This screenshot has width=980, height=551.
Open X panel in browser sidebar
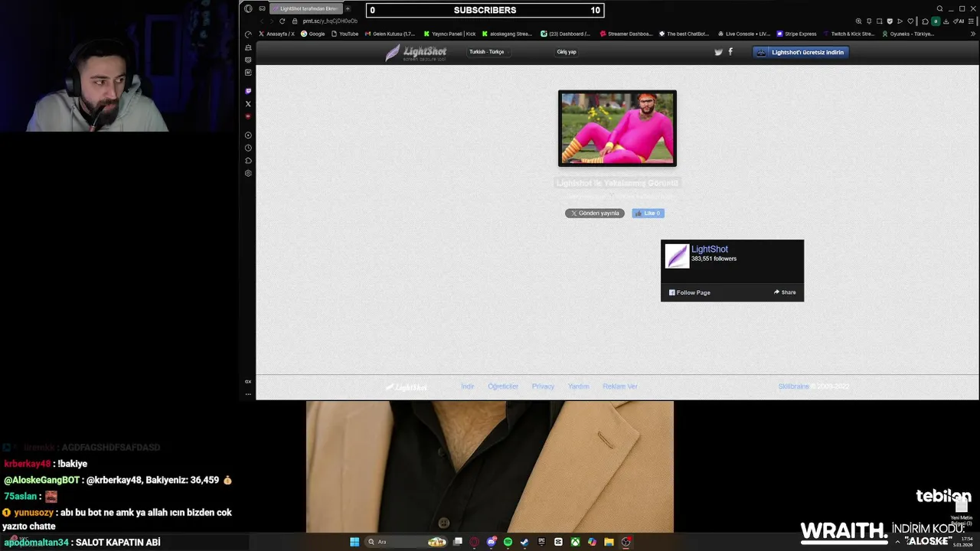click(248, 103)
